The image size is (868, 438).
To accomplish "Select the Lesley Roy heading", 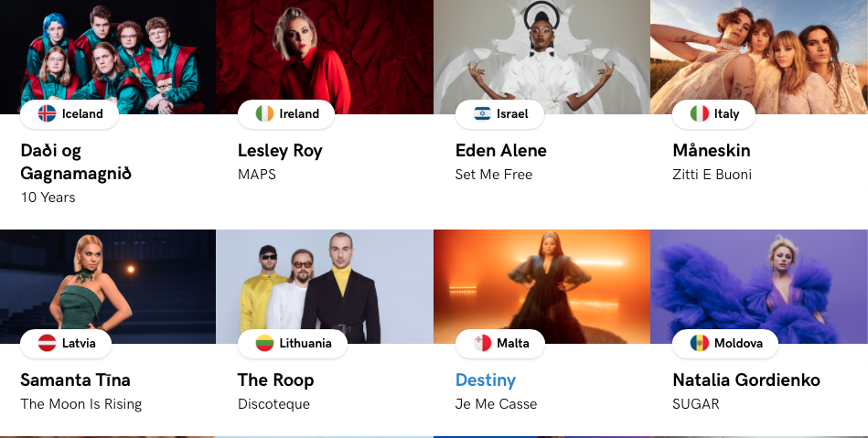I will (280, 151).
